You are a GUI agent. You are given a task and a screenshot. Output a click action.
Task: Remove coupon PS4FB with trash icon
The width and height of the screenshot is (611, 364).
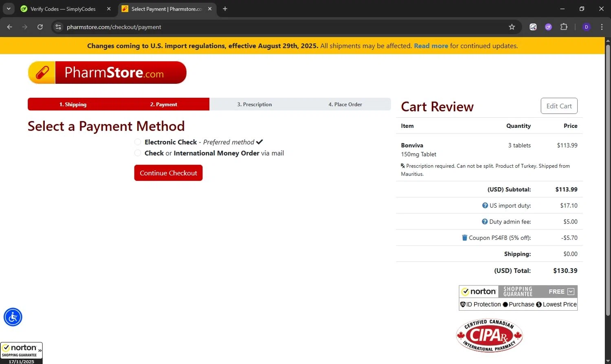pos(464,237)
